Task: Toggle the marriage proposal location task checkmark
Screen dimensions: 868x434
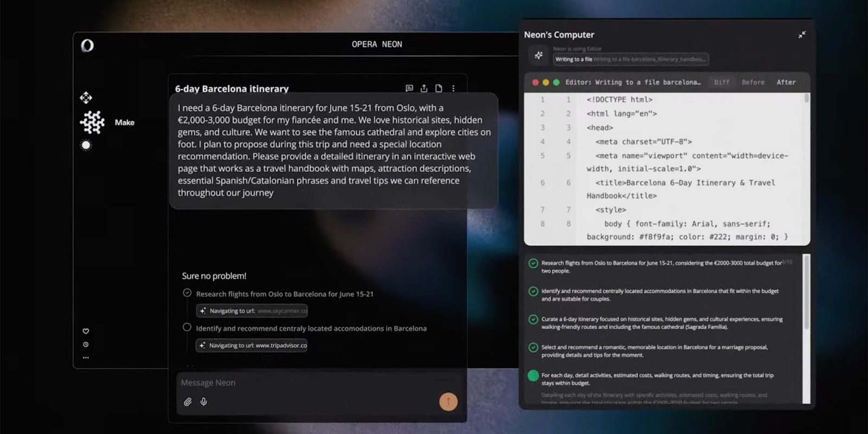Action: coord(533,347)
